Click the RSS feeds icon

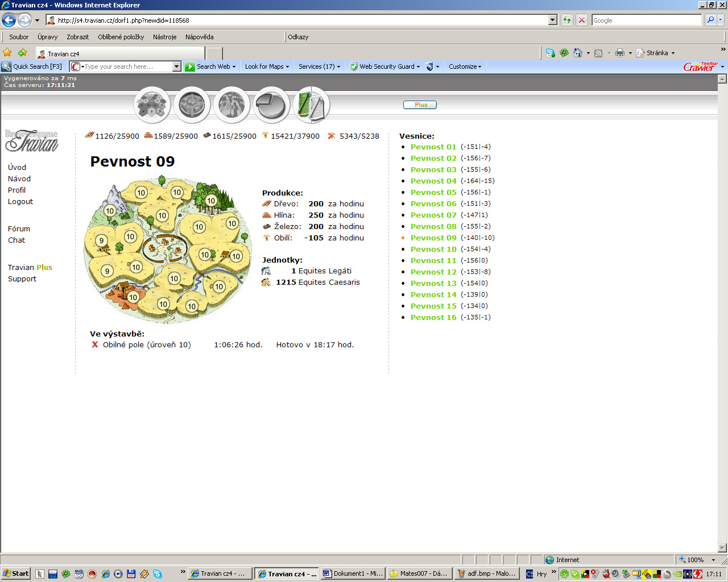598,53
